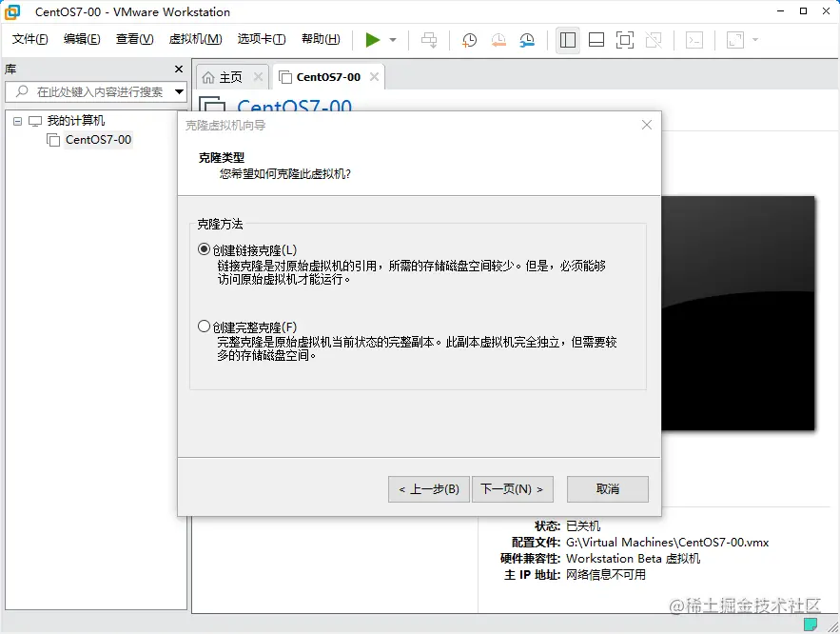Click the black VM screen preview thumbnail

[737, 313]
